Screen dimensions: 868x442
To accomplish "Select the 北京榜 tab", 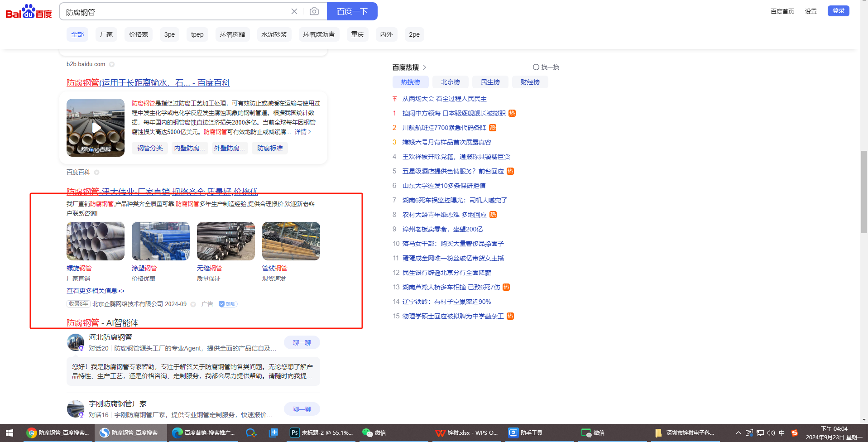I will [x=450, y=82].
